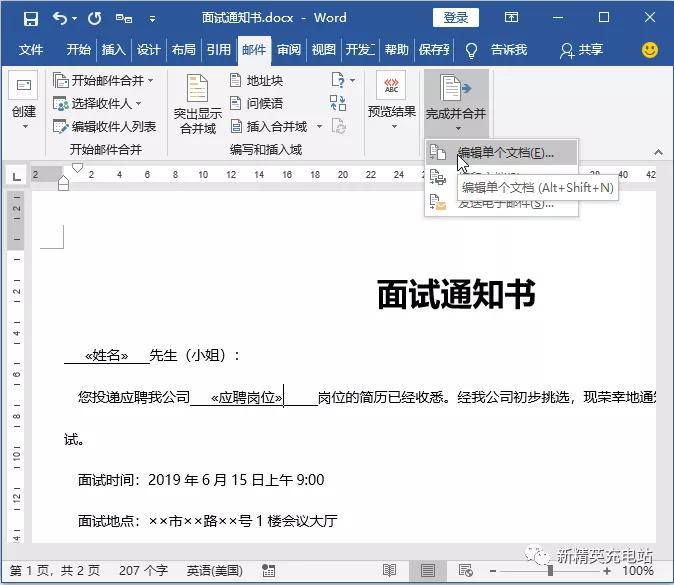
Task: Select 编辑单个文档(E)... menu item
Action: 501,153
